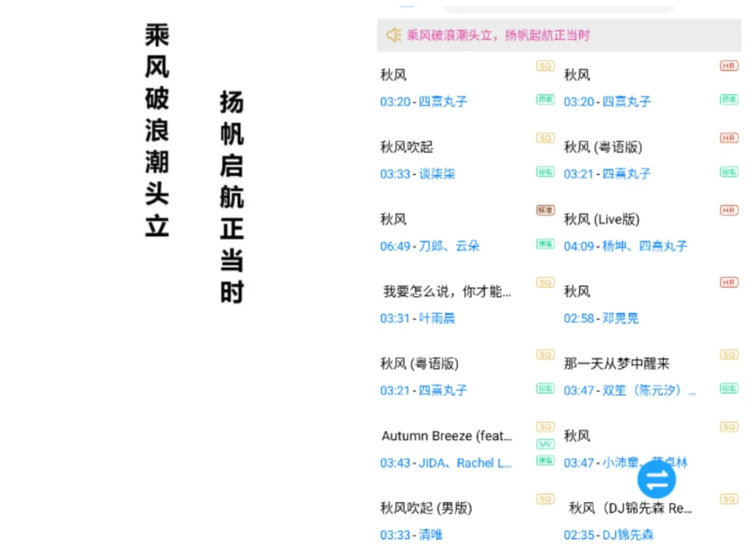
Task: Select the song 我要怎么说，你才能
Action: click(446, 291)
